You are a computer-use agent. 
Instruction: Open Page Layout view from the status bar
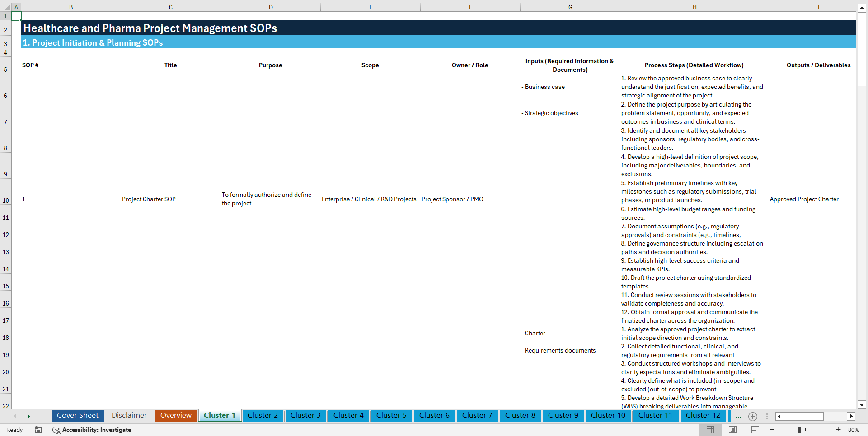[x=733, y=430]
